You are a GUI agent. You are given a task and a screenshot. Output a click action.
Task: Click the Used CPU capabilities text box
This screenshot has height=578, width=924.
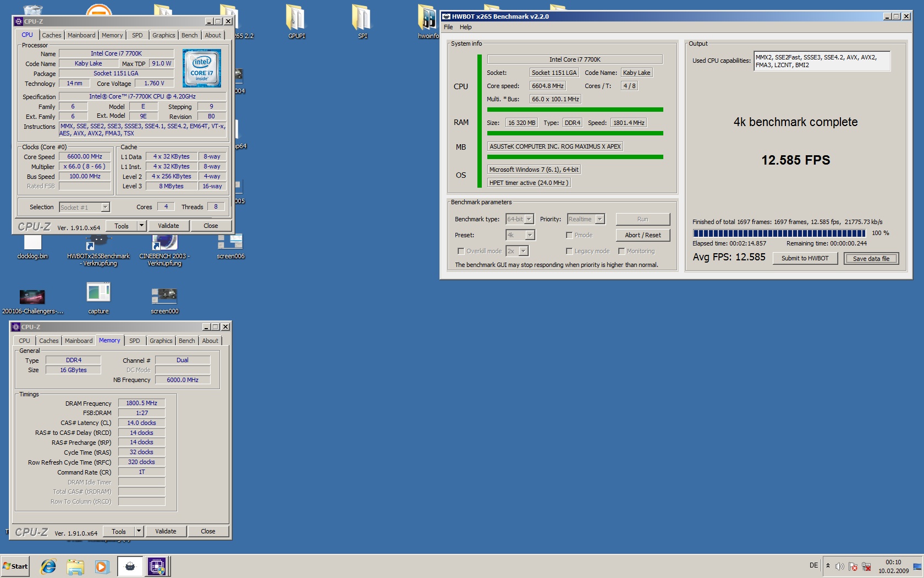(822, 61)
